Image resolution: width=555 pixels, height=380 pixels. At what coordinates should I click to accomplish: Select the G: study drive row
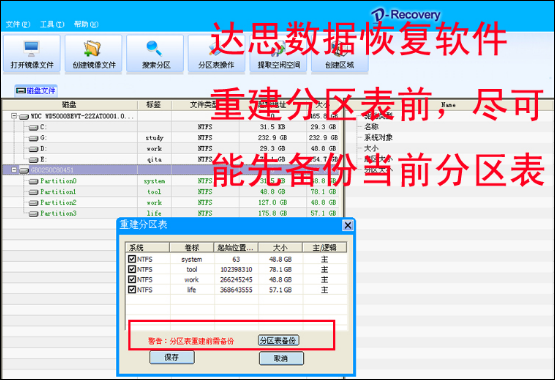(x=170, y=138)
